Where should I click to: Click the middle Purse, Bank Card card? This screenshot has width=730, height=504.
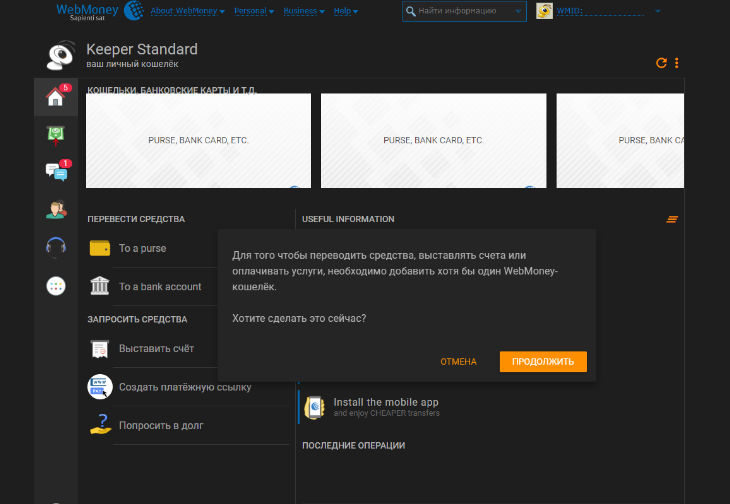[433, 141]
